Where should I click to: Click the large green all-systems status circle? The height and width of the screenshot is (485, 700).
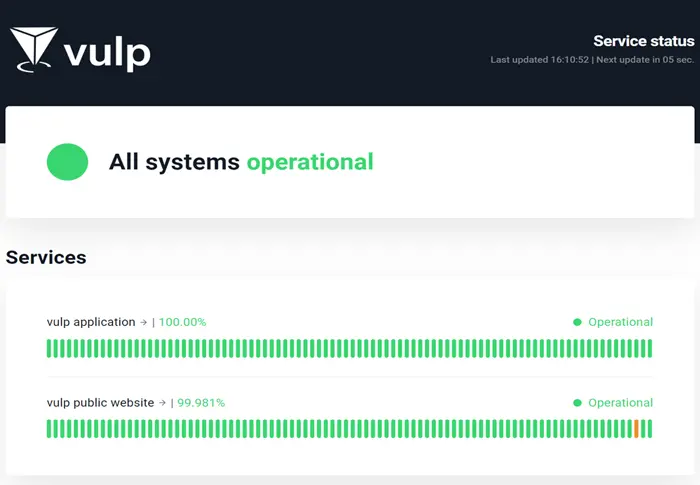coord(68,162)
